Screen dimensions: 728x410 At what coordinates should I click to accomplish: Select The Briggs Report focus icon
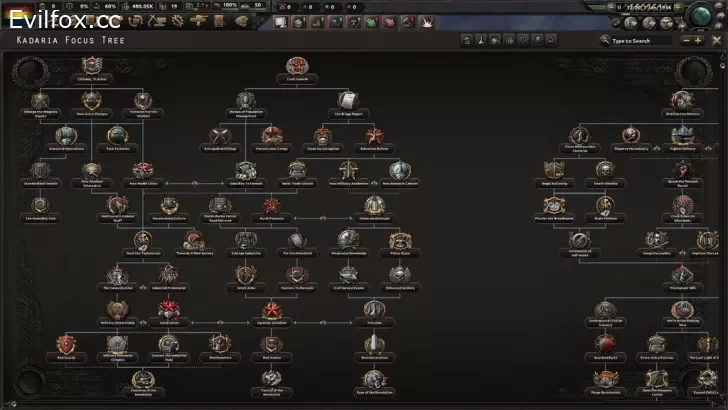click(348, 101)
